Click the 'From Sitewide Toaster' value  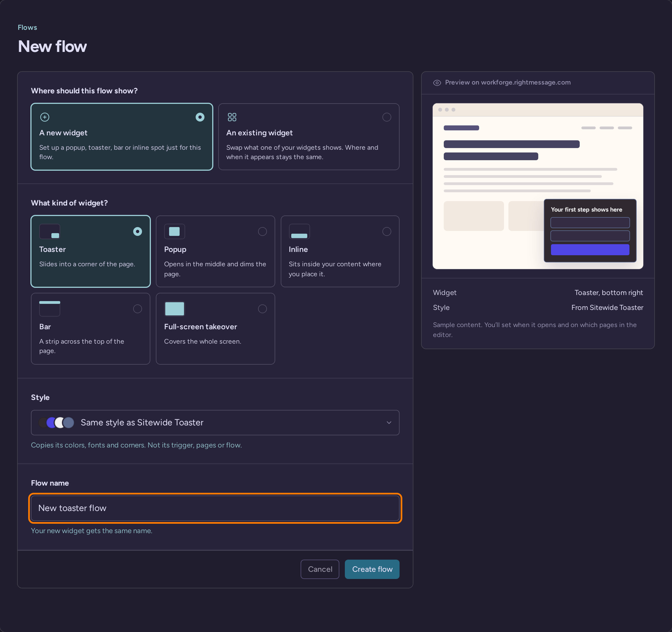click(607, 307)
